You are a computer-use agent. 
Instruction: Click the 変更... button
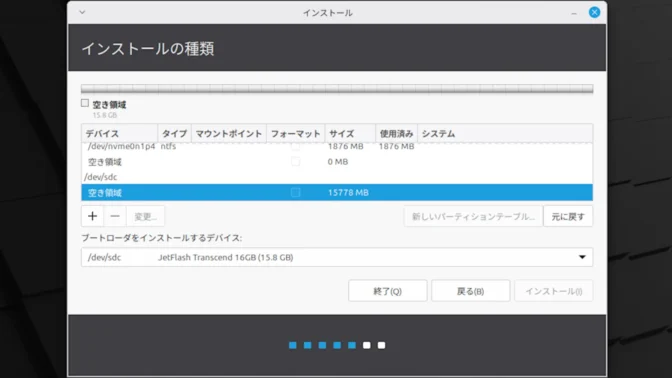[145, 216]
